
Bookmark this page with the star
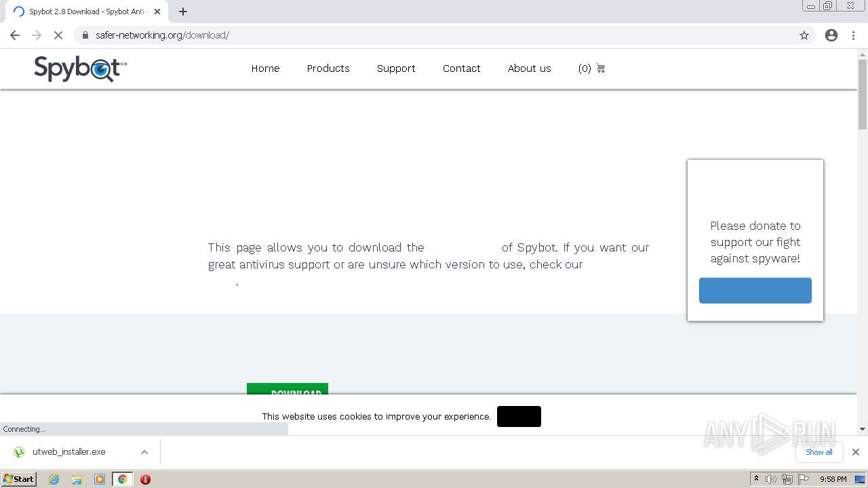click(x=804, y=35)
